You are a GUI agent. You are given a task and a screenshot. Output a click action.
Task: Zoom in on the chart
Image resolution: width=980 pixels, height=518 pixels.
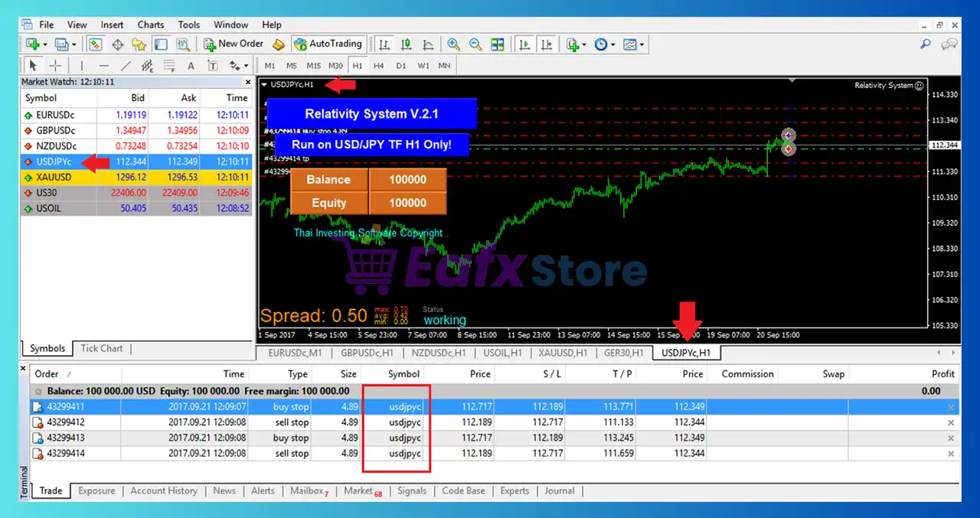tap(453, 44)
